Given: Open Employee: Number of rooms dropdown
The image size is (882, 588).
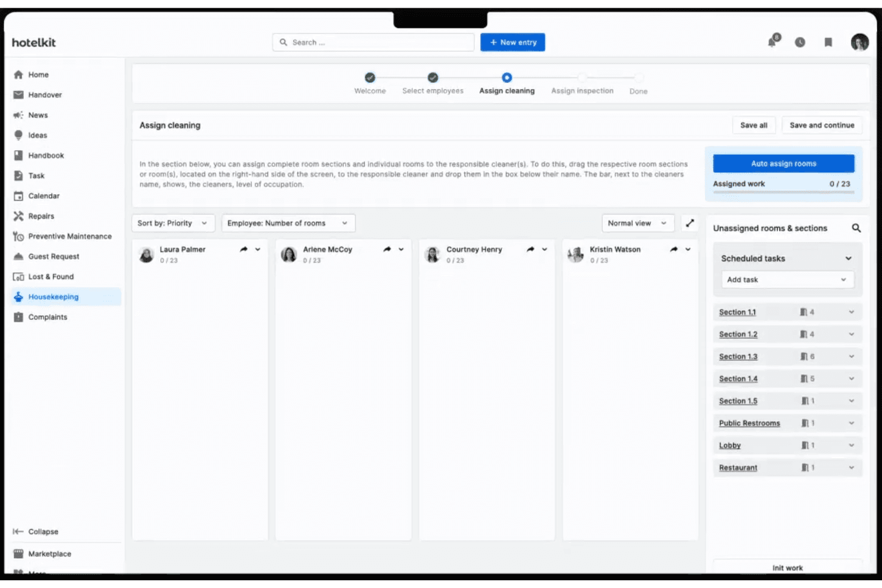Looking at the screenshot, I should click(x=288, y=223).
